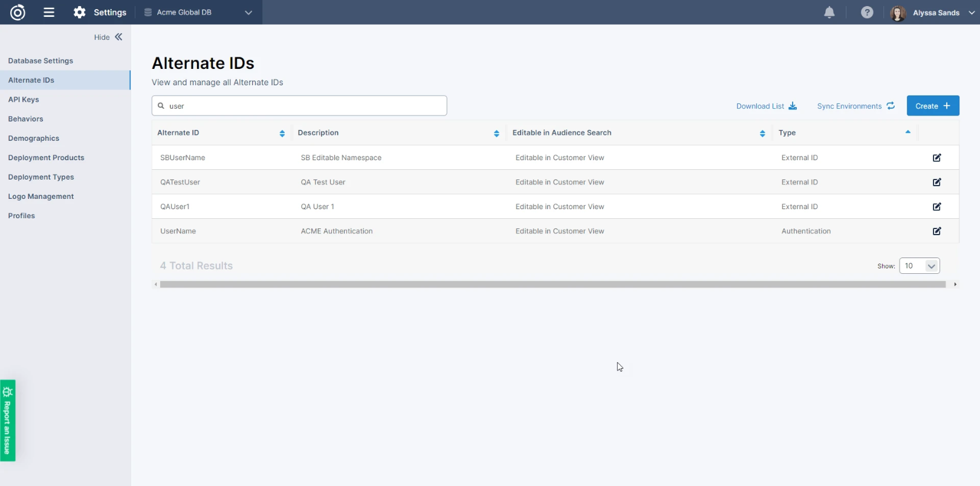Image resolution: width=980 pixels, height=486 pixels.
Task: Open Demographics settings page
Action: pos(34,138)
